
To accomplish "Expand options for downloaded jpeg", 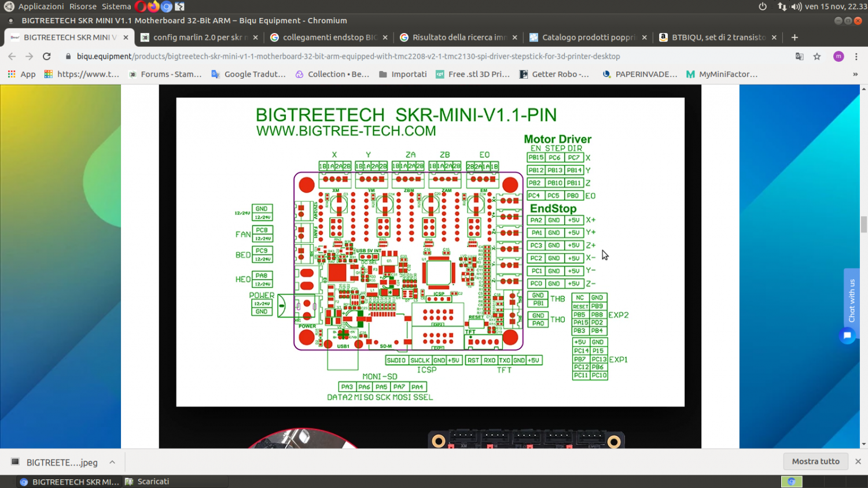I will pos(112,462).
